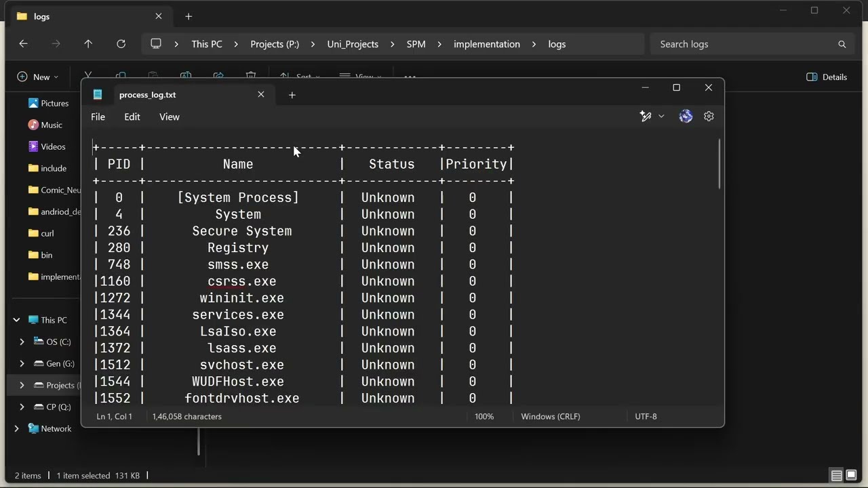Screen dimensions: 868x488
Task: Switch to details list view icon
Action: [837, 475]
